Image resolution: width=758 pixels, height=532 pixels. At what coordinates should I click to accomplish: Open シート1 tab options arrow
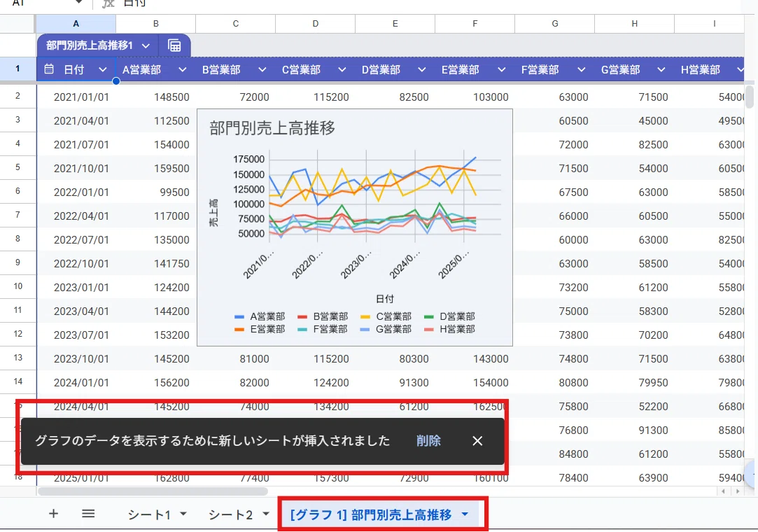pos(183,514)
